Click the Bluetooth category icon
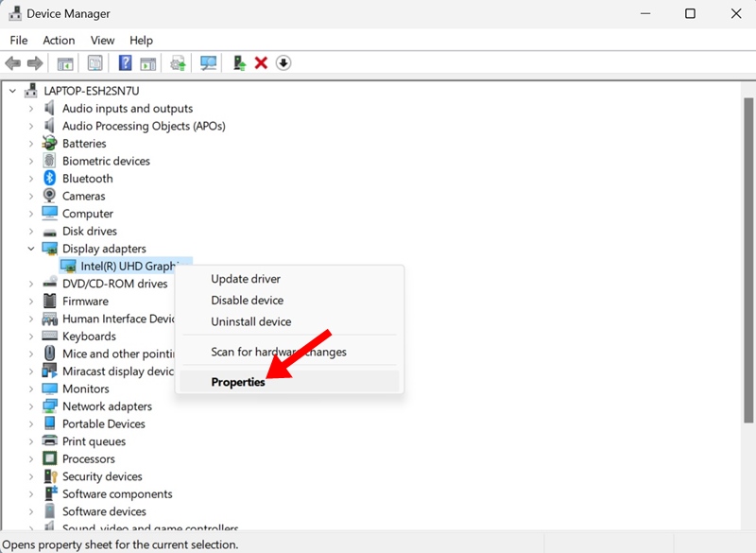Screen dimensions: 756x553 [50, 179]
